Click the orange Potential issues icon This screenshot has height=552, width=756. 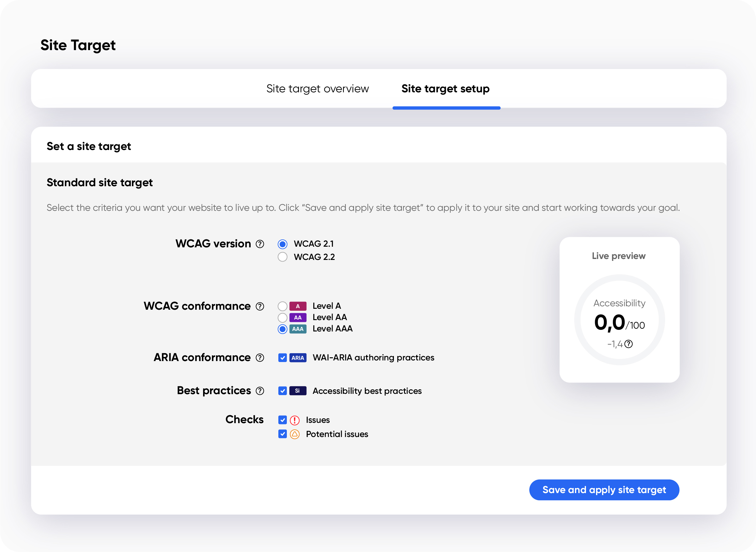pyautogui.click(x=294, y=434)
